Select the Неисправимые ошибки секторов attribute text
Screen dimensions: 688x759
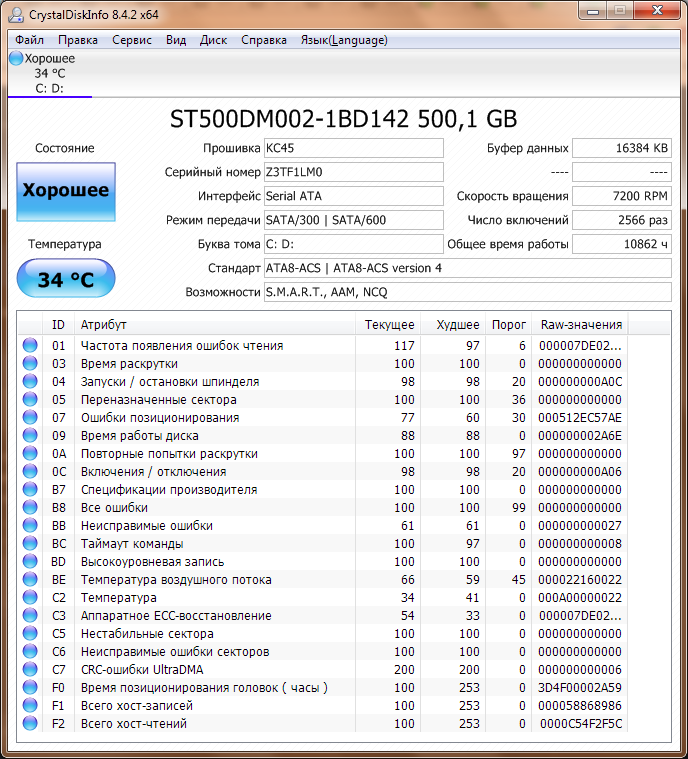pos(175,652)
